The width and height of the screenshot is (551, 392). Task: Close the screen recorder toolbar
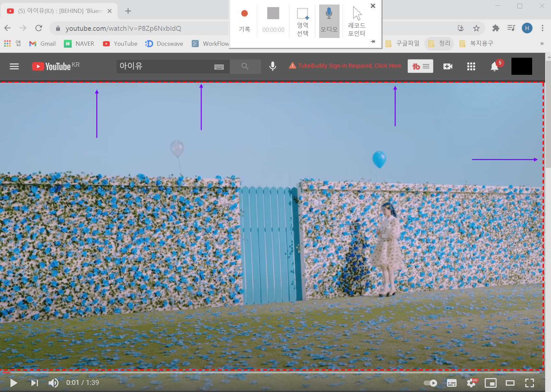[x=373, y=6]
